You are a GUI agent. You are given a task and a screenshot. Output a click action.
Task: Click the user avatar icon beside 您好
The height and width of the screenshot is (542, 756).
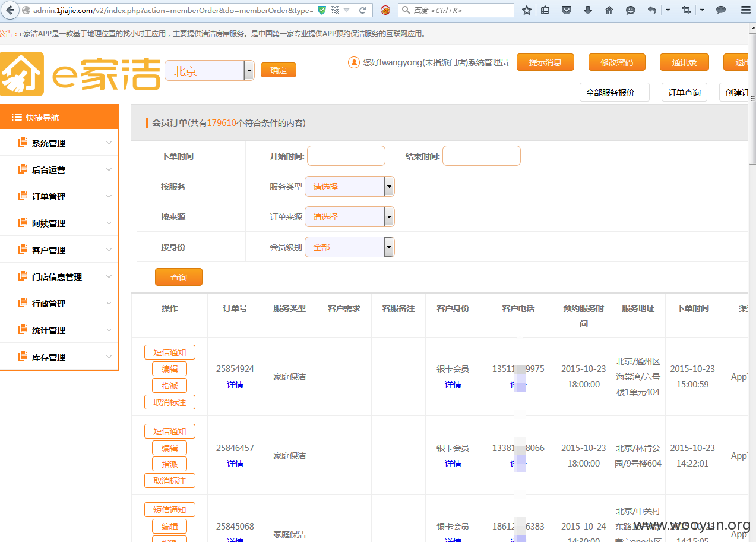[354, 62]
